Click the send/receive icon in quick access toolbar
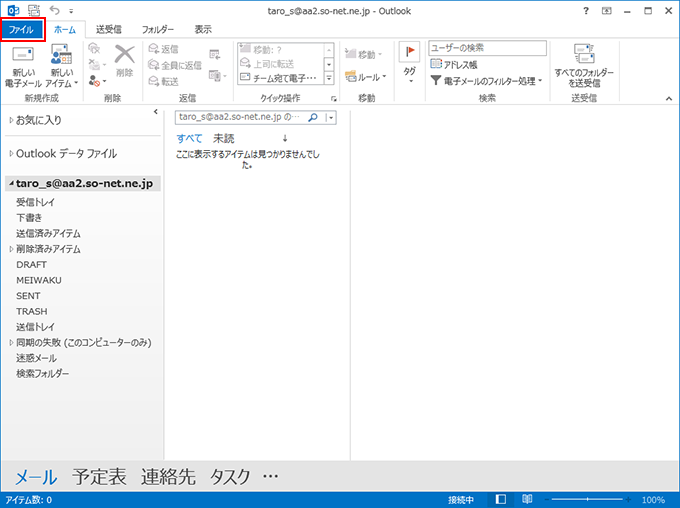Screen dimensions: 680x508 pos(34,10)
